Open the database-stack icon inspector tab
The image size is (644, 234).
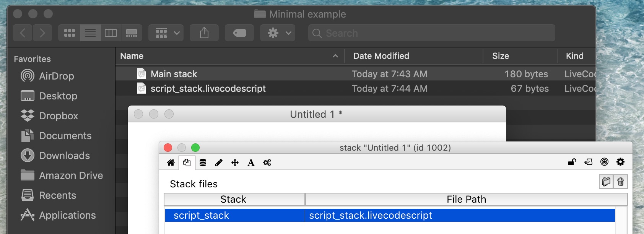[203, 162]
